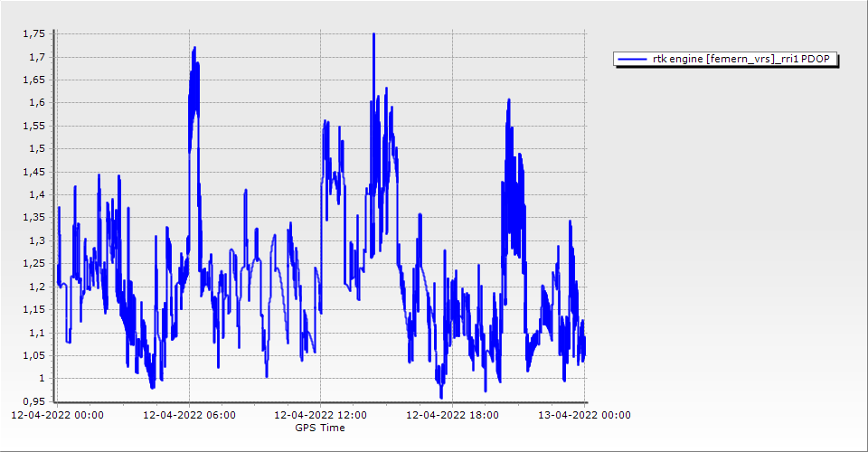This screenshot has height=452, width=868.
Task: Select the 13-04-2022 00:00 time label
Action: pyautogui.click(x=584, y=416)
